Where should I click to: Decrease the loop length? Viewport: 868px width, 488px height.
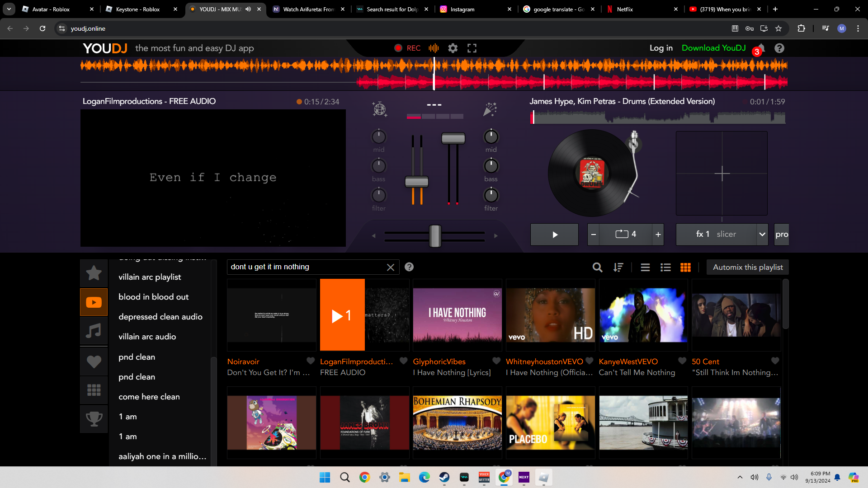594,235
